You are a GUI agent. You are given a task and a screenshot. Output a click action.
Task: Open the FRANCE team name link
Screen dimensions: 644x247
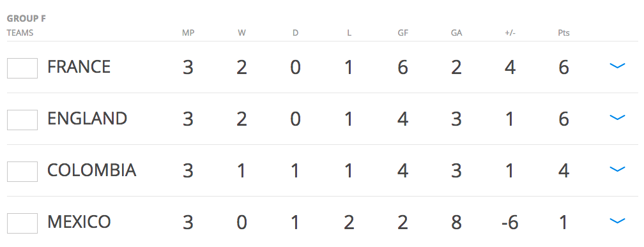point(79,67)
